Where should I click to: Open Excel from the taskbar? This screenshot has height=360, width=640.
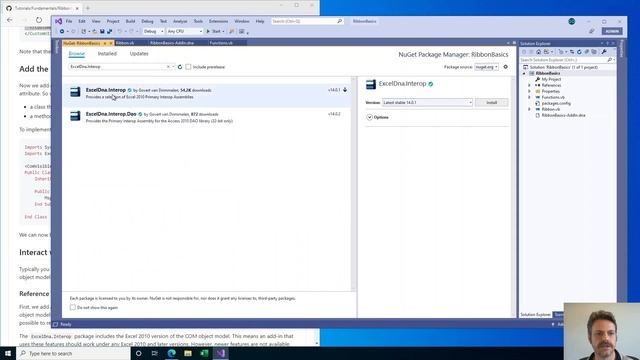[204, 353]
